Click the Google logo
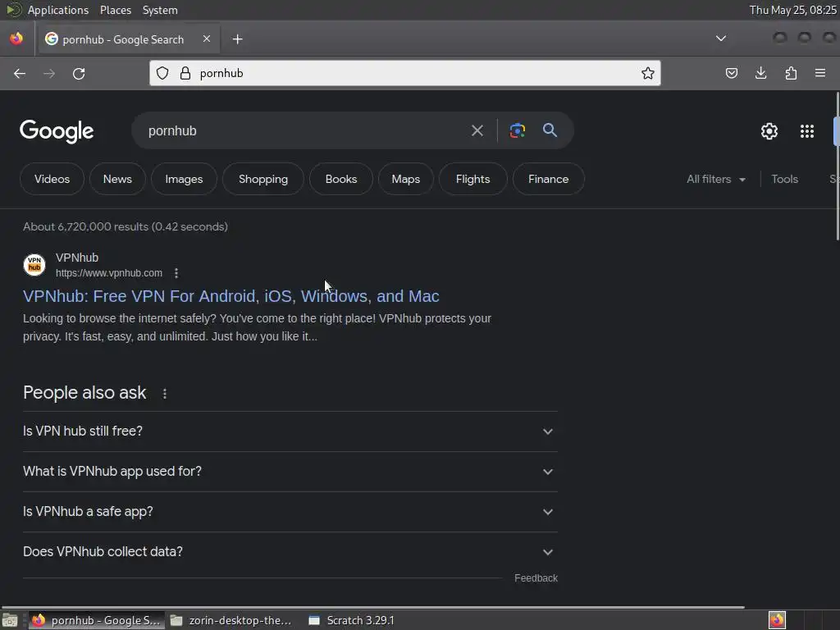The image size is (840, 630). click(57, 131)
